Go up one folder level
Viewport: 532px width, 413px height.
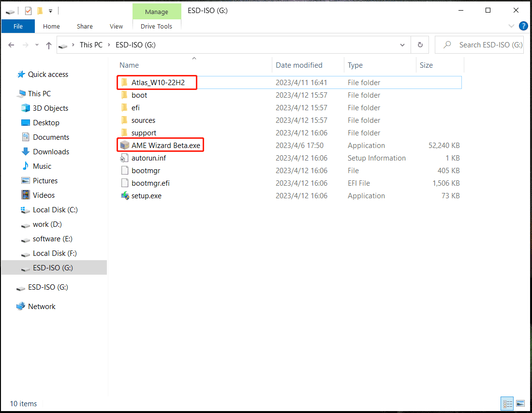pyautogui.click(x=48, y=45)
